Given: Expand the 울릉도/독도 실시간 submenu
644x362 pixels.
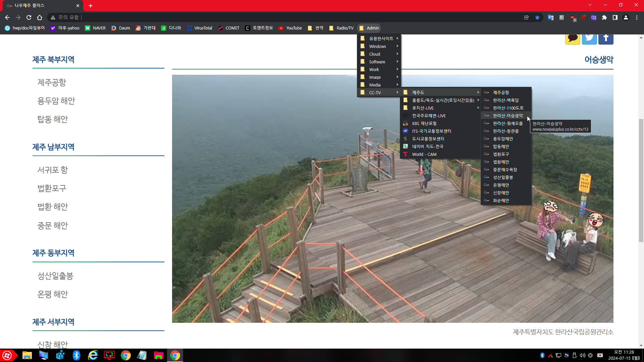Looking at the screenshot, I should point(441,100).
